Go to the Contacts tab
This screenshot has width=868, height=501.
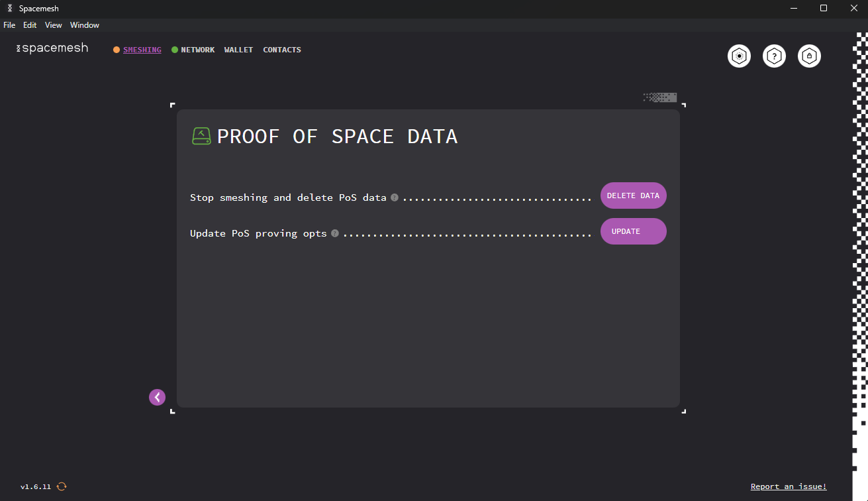point(282,50)
